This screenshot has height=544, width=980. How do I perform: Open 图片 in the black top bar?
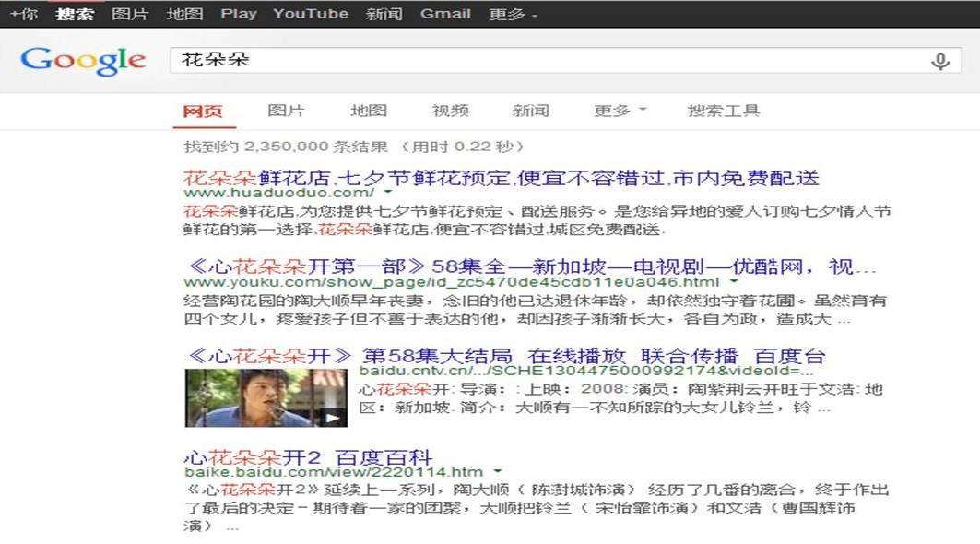129,14
